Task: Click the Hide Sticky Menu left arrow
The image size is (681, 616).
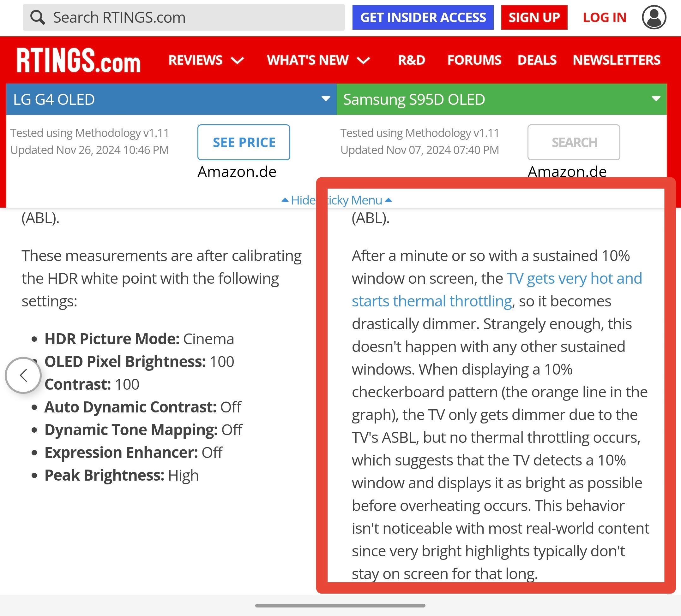Action: (x=285, y=200)
